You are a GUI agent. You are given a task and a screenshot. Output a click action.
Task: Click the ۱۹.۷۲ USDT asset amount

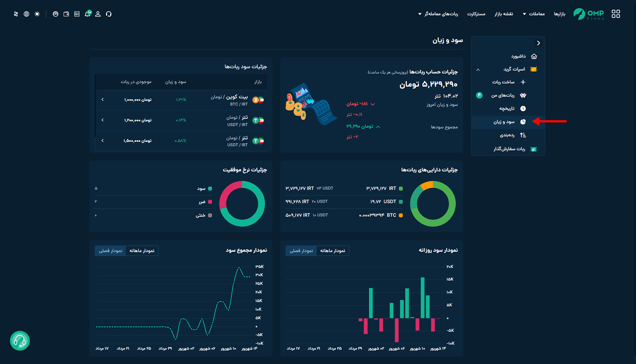[x=383, y=202]
